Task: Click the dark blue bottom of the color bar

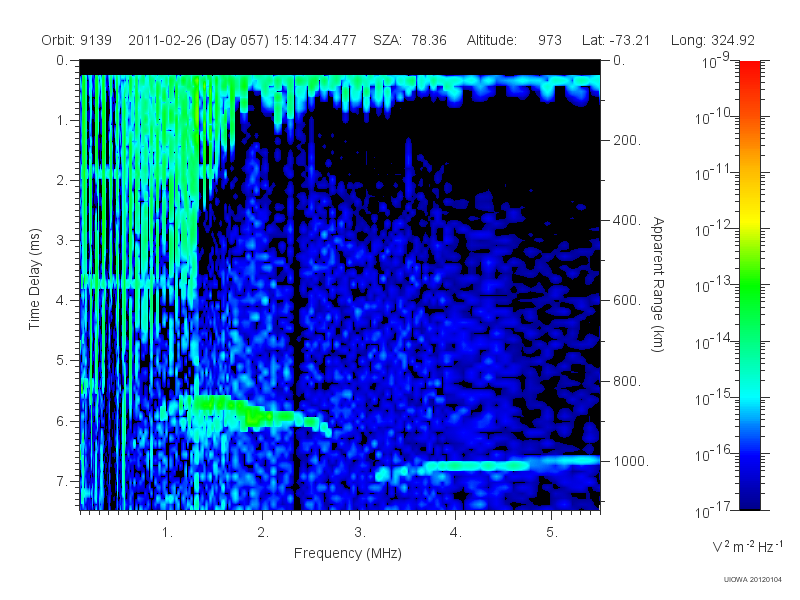Action: coord(749,500)
